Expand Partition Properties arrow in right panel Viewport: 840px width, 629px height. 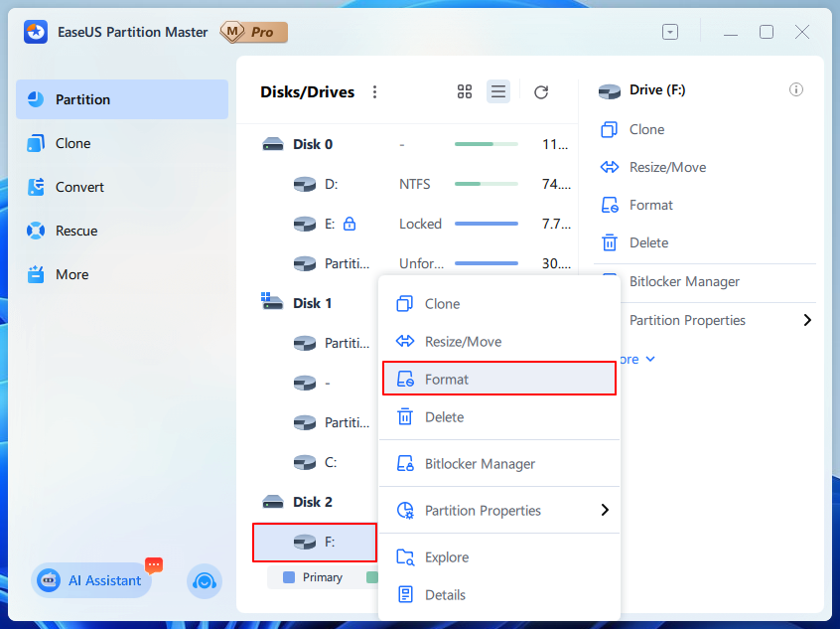806,320
